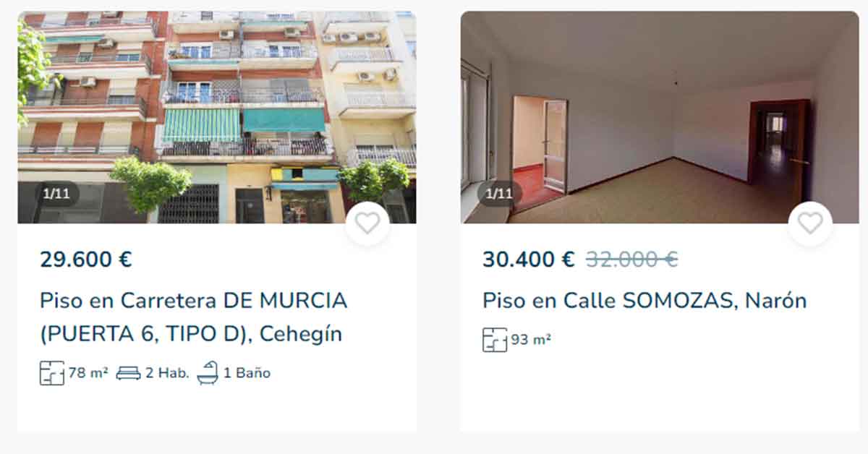
Task: Open the building facade photo in Cehegín
Action: click(x=217, y=117)
